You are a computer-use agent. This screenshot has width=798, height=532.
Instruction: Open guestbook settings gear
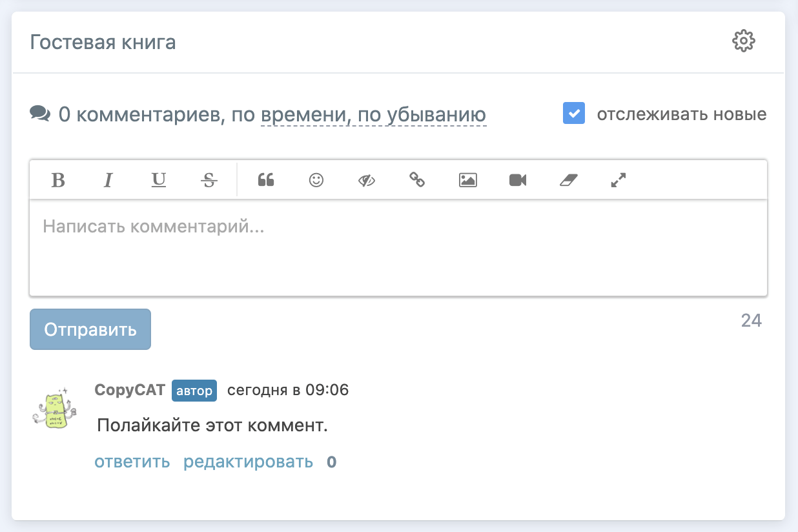(743, 41)
